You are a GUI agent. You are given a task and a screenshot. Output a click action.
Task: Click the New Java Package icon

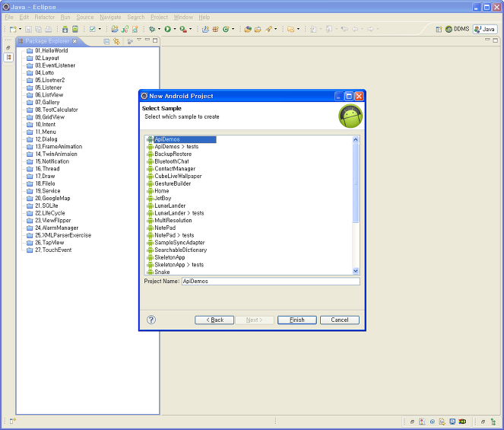coord(216,29)
